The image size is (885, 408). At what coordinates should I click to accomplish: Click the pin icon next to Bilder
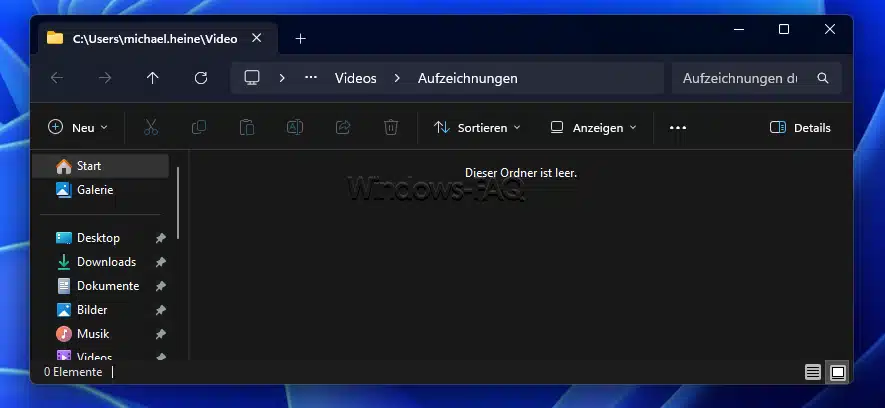pyautogui.click(x=160, y=310)
